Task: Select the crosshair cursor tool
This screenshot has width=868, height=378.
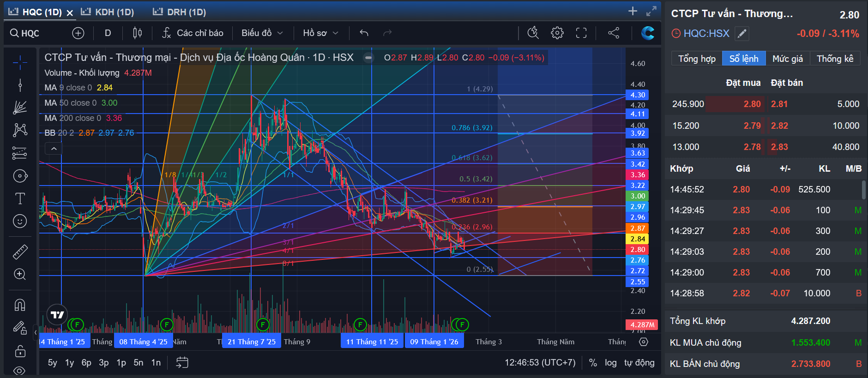Action: (x=20, y=62)
